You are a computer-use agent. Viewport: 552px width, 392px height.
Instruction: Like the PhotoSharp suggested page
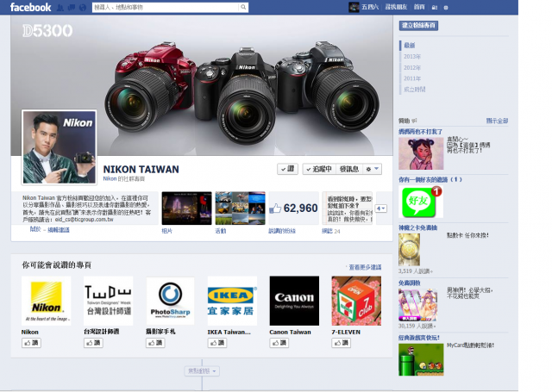point(155,343)
